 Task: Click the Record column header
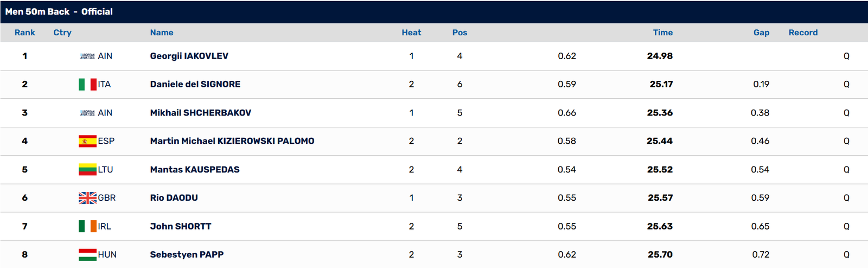(x=803, y=33)
